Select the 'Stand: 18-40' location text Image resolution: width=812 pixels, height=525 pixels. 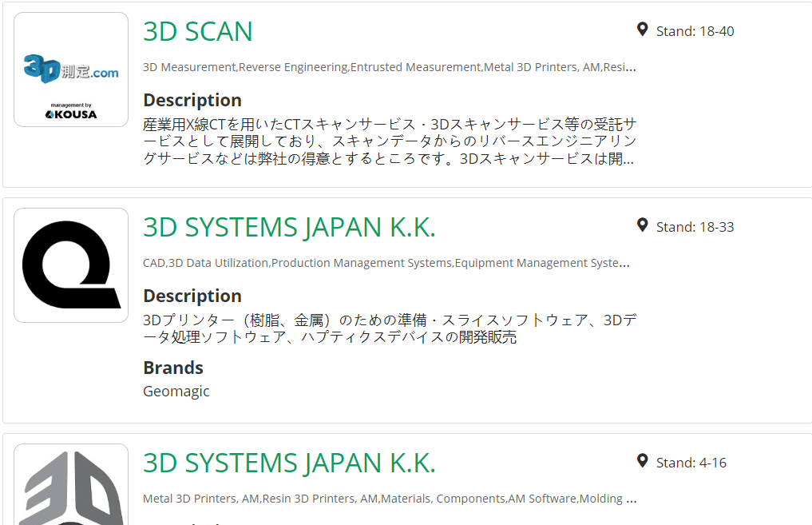tap(695, 32)
